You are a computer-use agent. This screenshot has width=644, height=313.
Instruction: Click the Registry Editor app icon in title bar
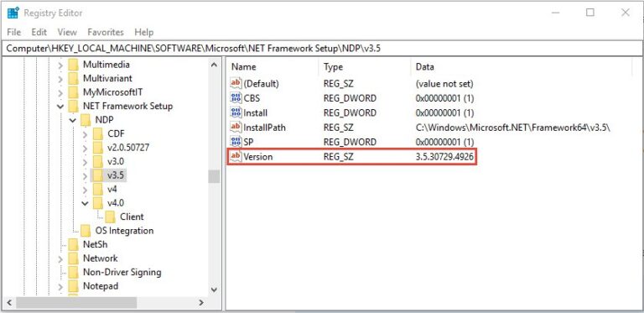[13, 13]
